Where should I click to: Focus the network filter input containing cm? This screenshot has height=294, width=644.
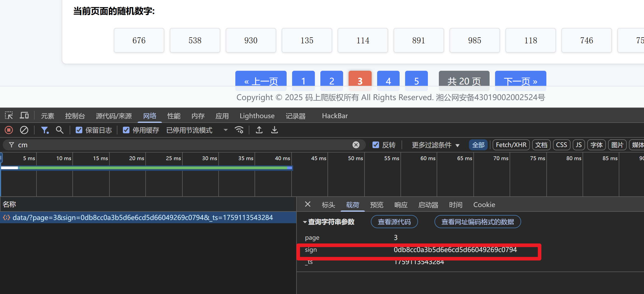(184, 145)
